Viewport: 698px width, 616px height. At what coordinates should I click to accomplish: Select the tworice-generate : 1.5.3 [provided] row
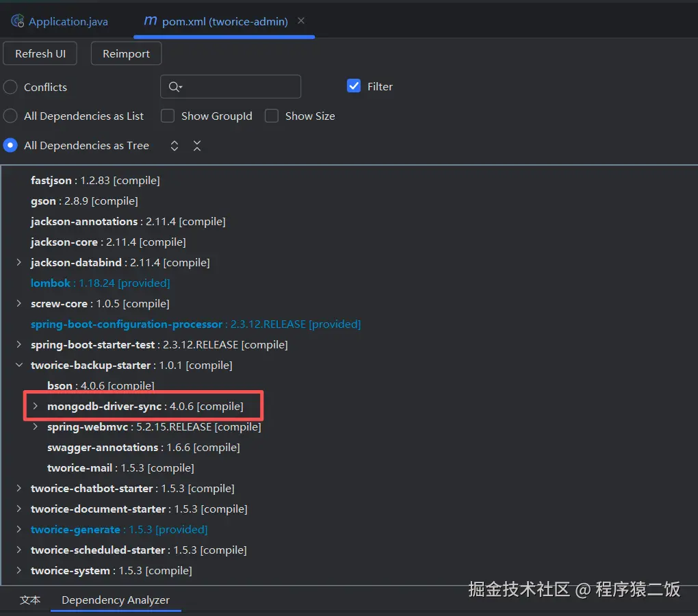[x=119, y=529]
